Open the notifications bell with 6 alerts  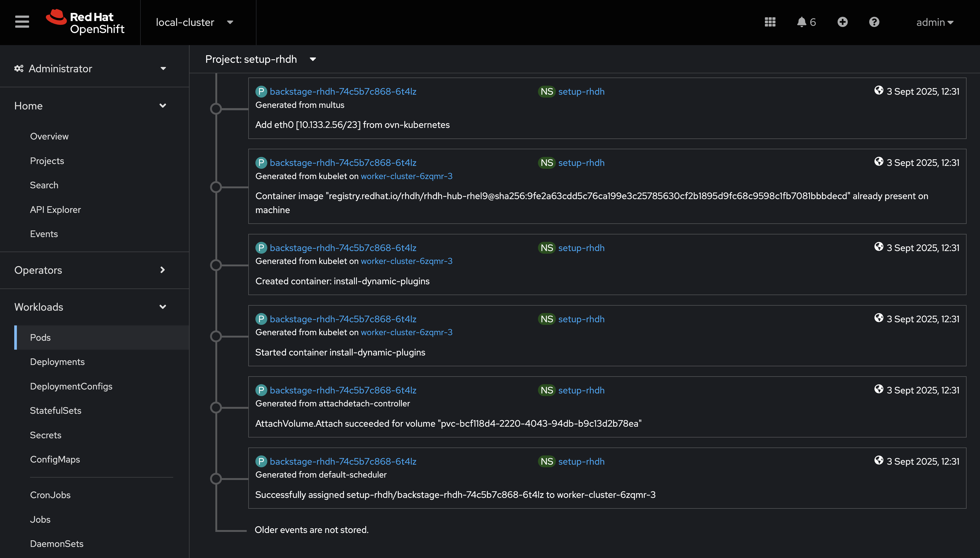tap(806, 22)
